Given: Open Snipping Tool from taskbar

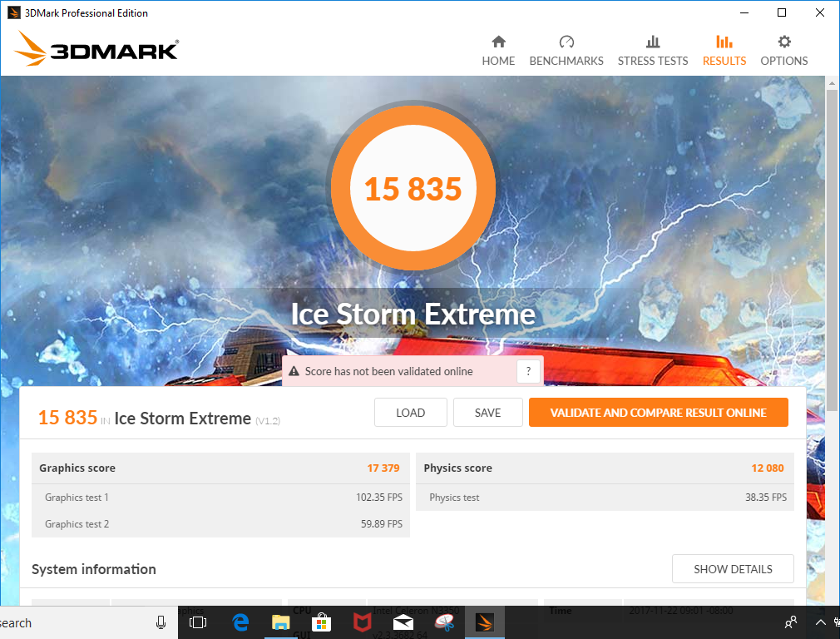Looking at the screenshot, I should [444, 622].
